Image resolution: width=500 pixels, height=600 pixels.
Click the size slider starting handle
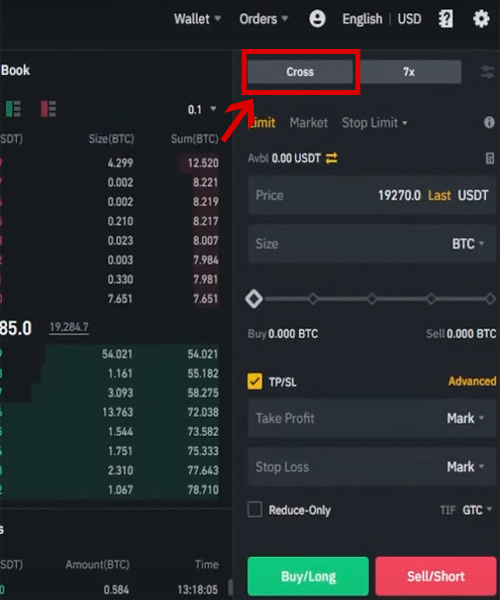tap(254, 299)
